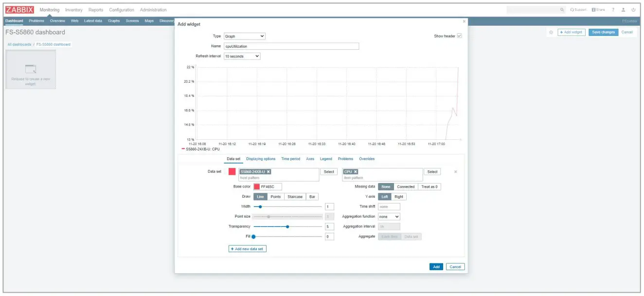Viewport: 644px width, 296px height.
Task: Set Missing data to None
Action: 386,186
